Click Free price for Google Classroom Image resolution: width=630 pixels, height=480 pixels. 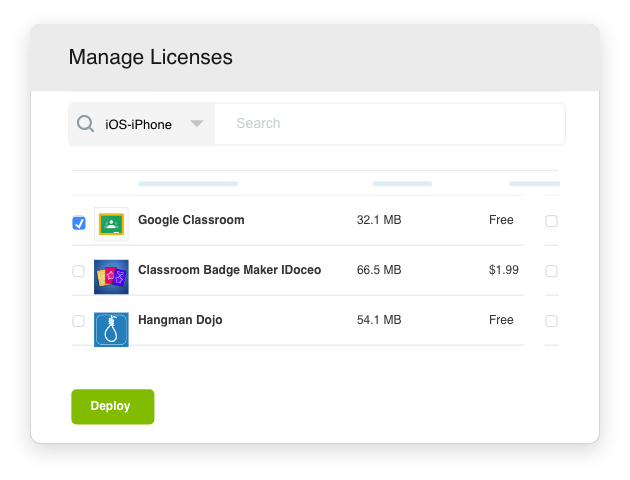click(x=501, y=220)
